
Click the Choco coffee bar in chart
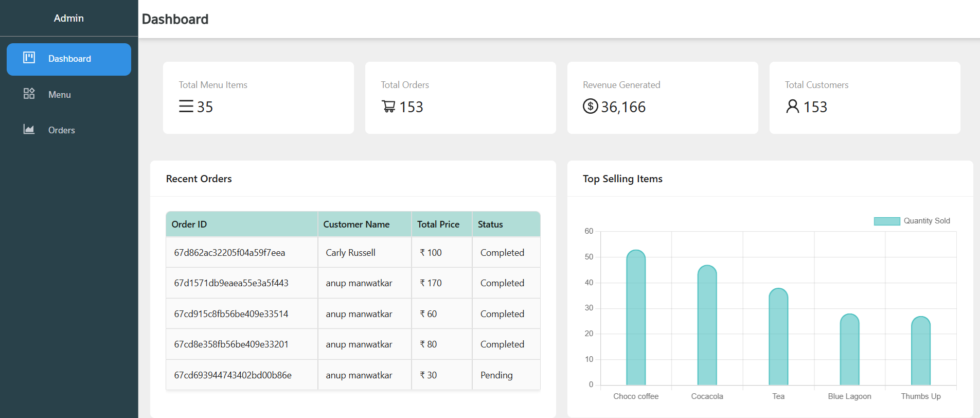[636, 318]
